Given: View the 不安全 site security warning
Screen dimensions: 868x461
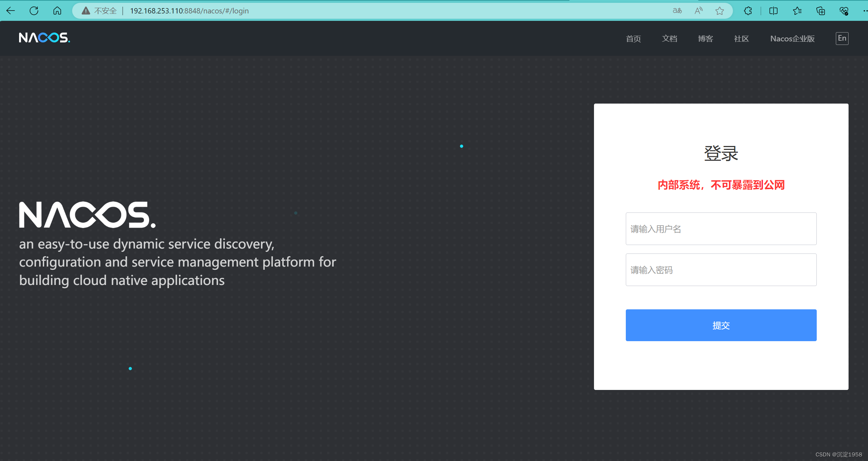Looking at the screenshot, I should [x=99, y=11].
